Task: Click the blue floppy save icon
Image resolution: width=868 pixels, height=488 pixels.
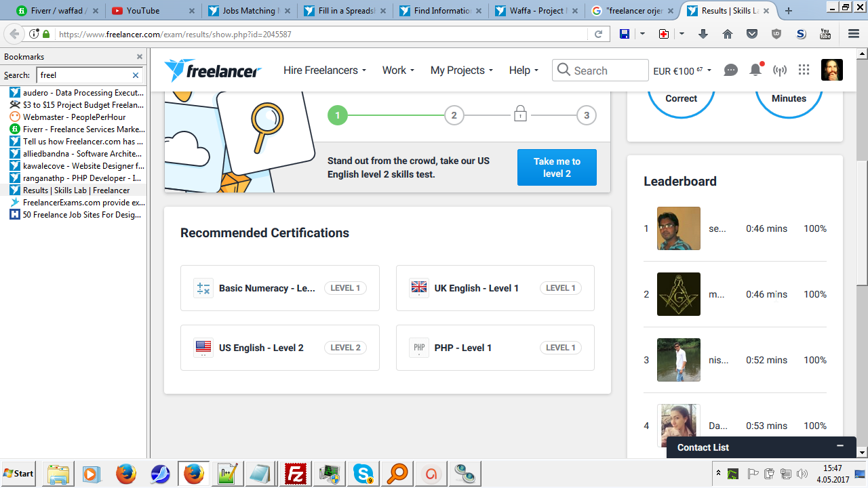Action: [x=625, y=35]
